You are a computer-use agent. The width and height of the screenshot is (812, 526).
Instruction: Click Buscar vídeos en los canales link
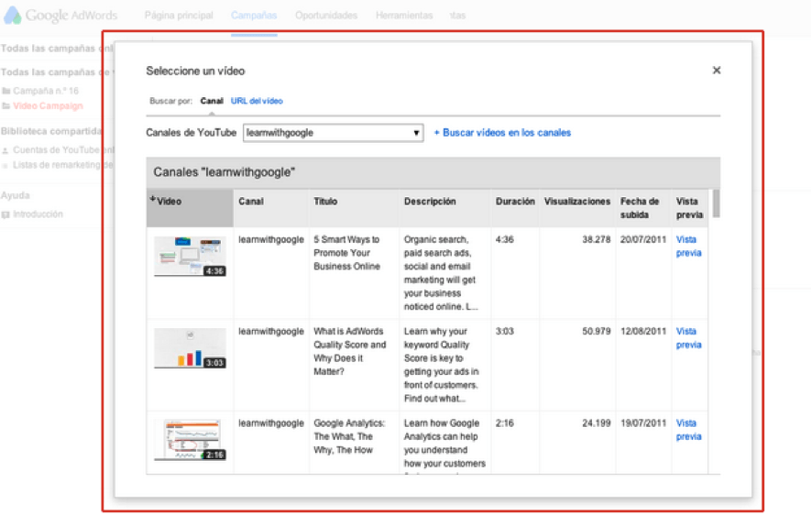coord(502,133)
